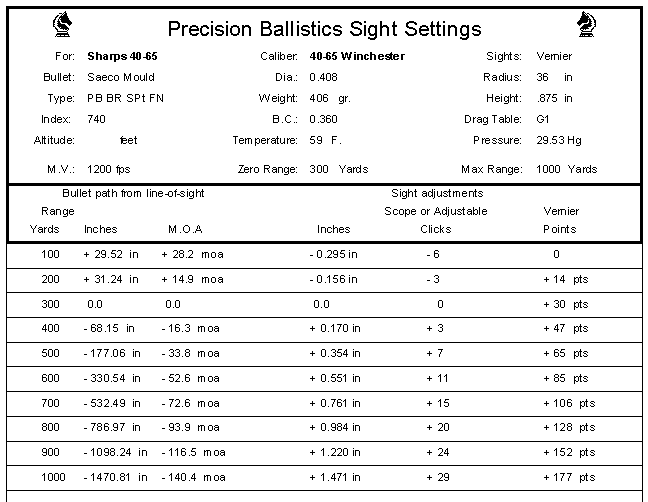
Task: Click the Temperature 59 F value
Action: tap(326, 140)
